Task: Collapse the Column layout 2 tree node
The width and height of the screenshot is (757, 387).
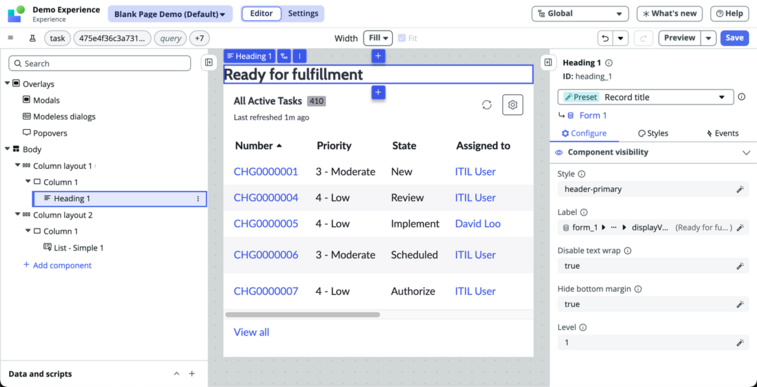Action: pyautogui.click(x=17, y=215)
